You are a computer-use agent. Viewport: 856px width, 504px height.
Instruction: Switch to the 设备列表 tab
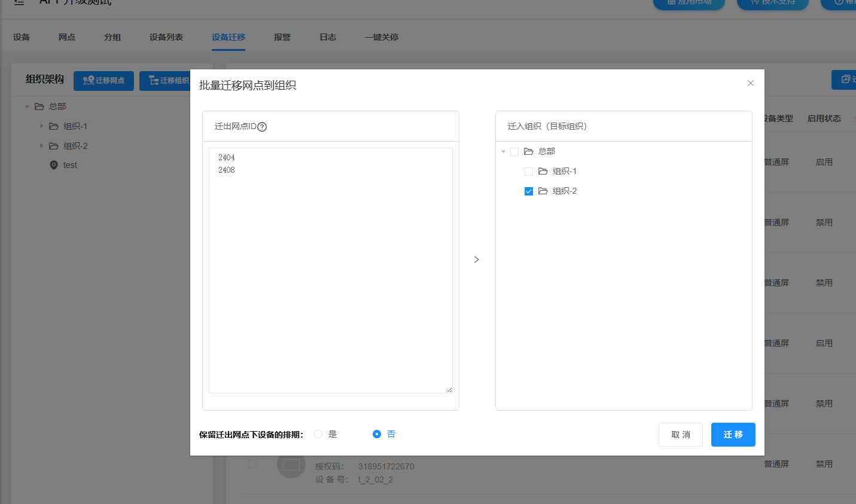coord(166,37)
